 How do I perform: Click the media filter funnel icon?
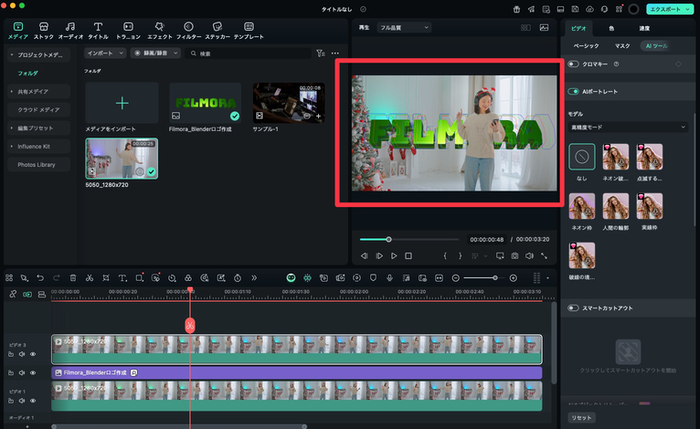tap(319, 52)
